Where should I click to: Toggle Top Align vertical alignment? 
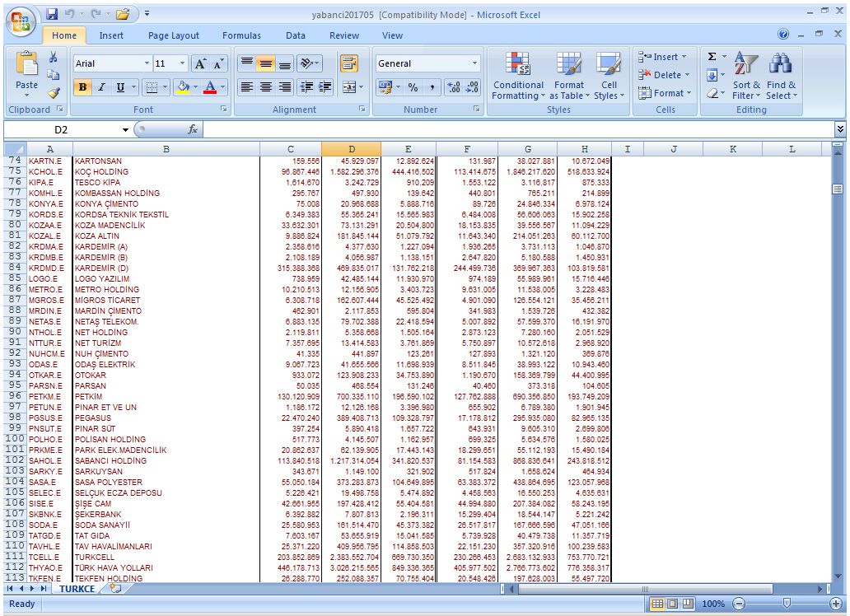pos(246,63)
